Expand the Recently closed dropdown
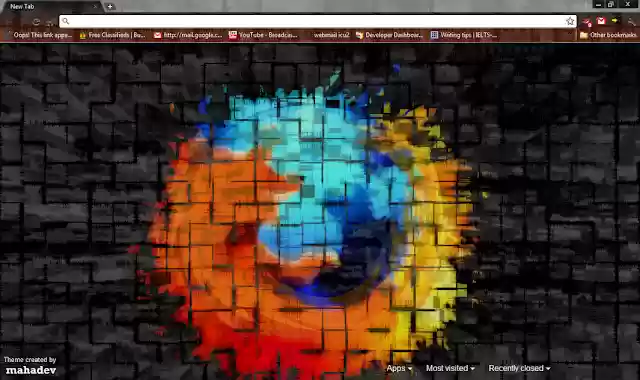Image resolution: width=640 pixels, height=380 pixels. (x=519, y=368)
